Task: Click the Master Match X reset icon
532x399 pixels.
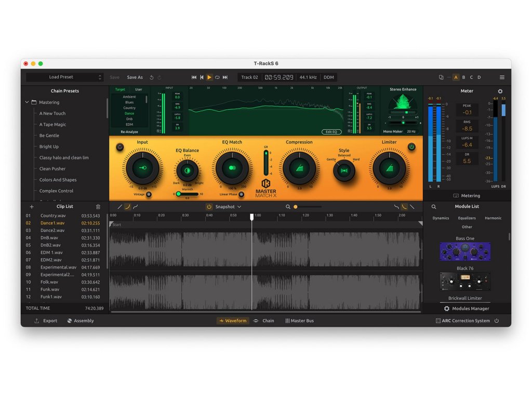Action: point(120,147)
